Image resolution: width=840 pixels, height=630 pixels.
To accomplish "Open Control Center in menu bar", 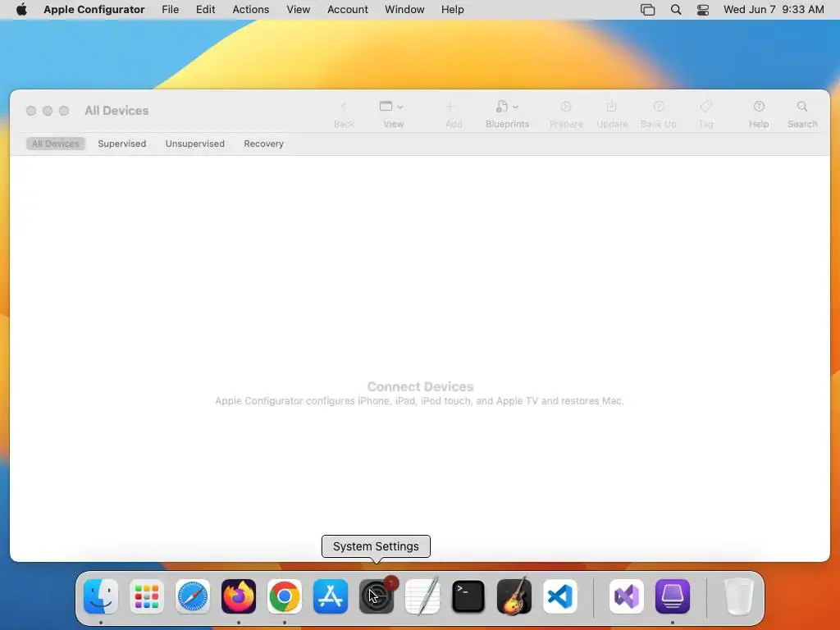I will pyautogui.click(x=702, y=10).
